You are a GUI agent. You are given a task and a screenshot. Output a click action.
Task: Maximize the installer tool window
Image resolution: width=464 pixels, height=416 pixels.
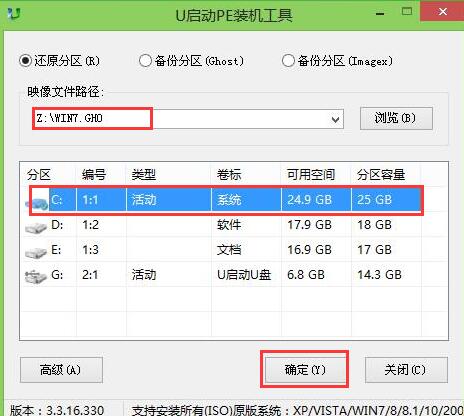pos(407,12)
